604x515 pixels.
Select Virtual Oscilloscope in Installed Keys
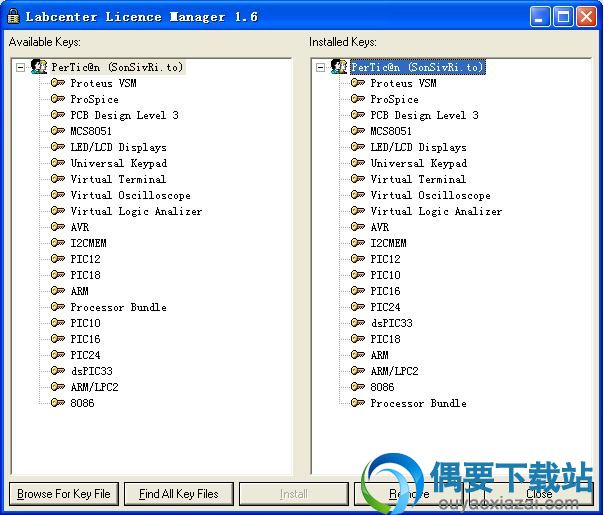click(x=431, y=195)
